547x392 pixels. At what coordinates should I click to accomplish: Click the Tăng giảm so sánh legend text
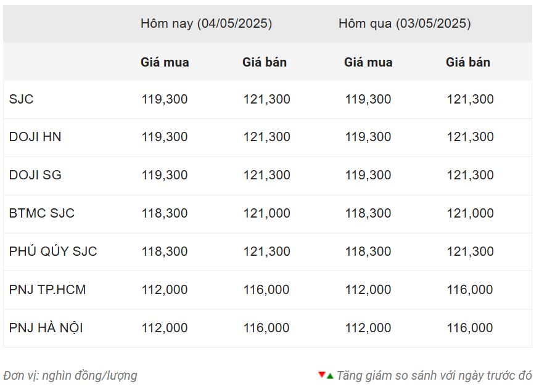(434, 375)
